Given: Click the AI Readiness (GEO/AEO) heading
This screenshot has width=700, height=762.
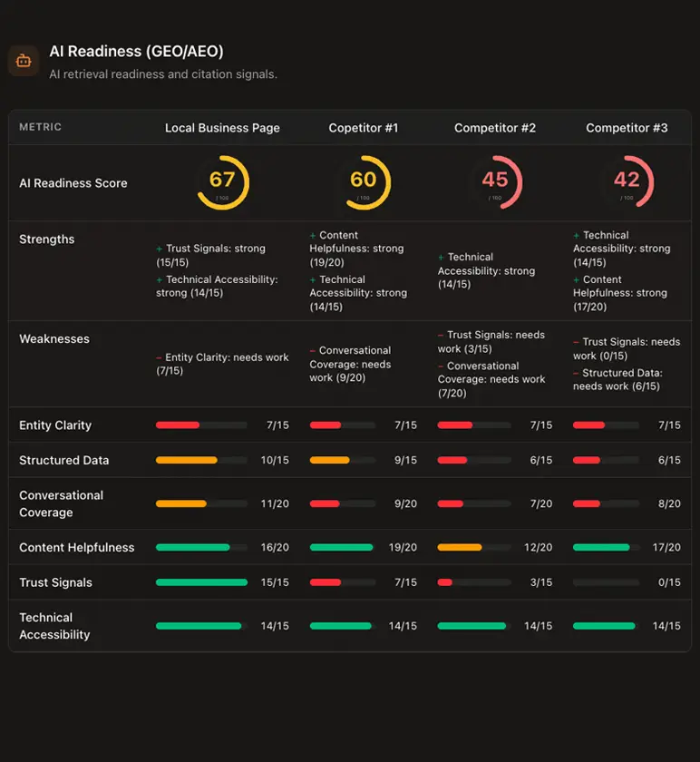Looking at the screenshot, I should (137, 51).
